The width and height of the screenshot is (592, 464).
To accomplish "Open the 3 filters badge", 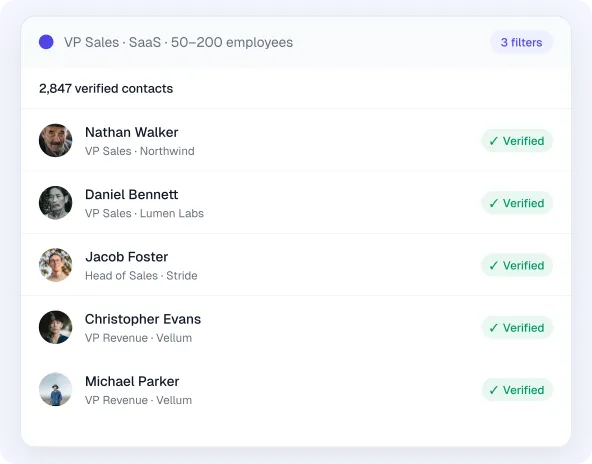I will 521,42.
